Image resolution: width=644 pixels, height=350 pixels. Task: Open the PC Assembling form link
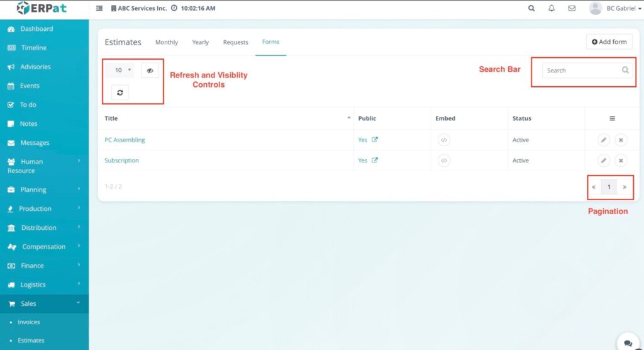(125, 140)
